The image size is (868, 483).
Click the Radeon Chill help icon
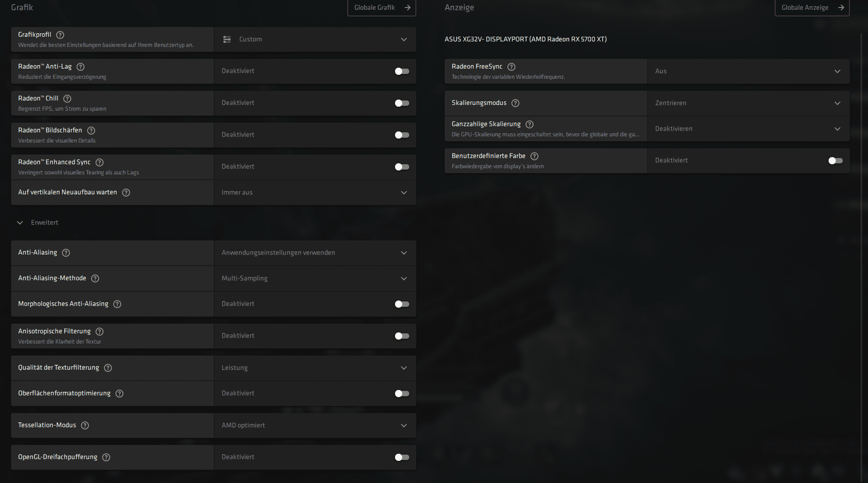coord(67,99)
